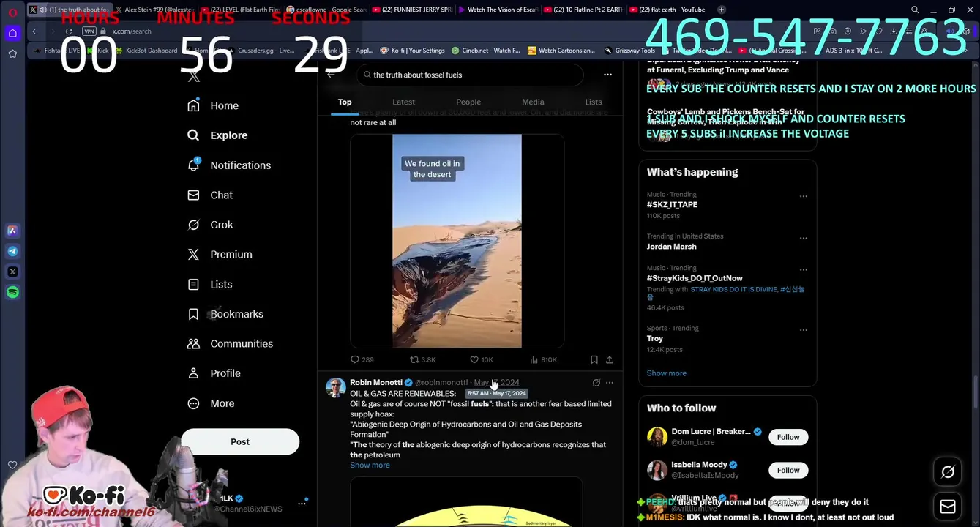Repost the oil desert post (3.8K)
Screen dimensions: 980x527
click(423, 359)
